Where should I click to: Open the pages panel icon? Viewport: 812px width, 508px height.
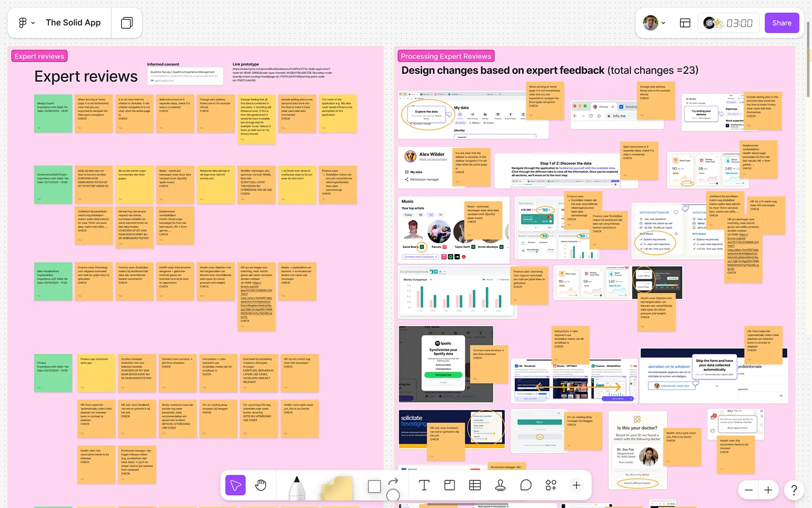(x=127, y=23)
